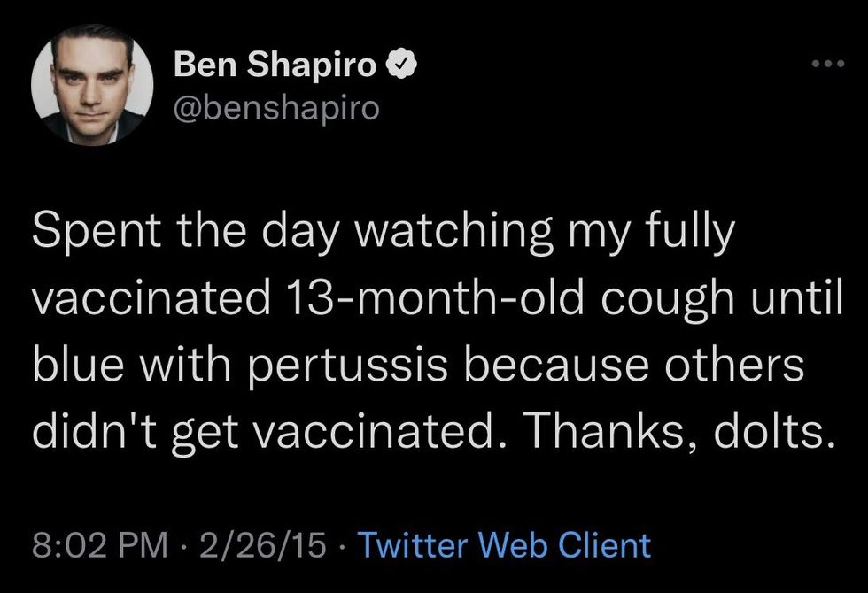This screenshot has height=593, width=868.
Task: Click the words because others
Action: click(633, 366)
